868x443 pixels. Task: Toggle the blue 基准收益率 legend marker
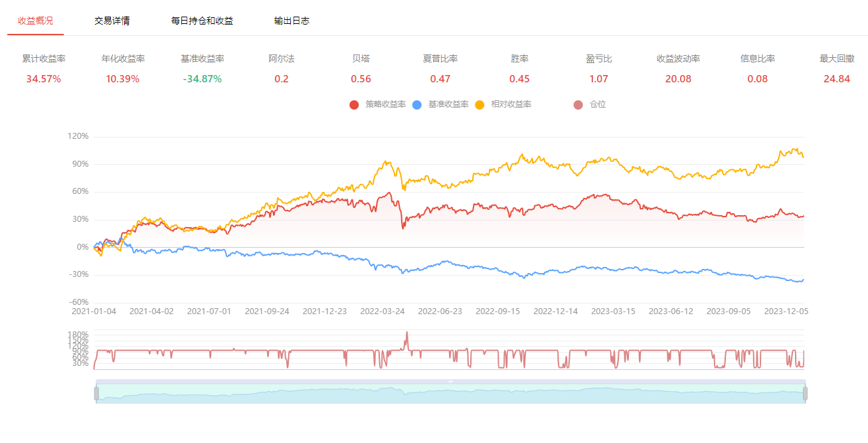pyautogui.click(x=417, y=104)
